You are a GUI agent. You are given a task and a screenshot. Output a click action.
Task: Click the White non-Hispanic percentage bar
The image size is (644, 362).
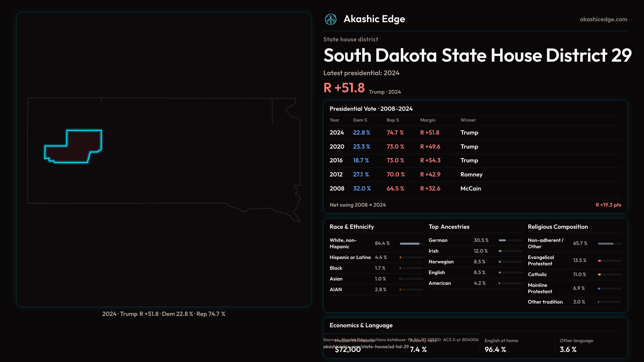click(410, 244)
